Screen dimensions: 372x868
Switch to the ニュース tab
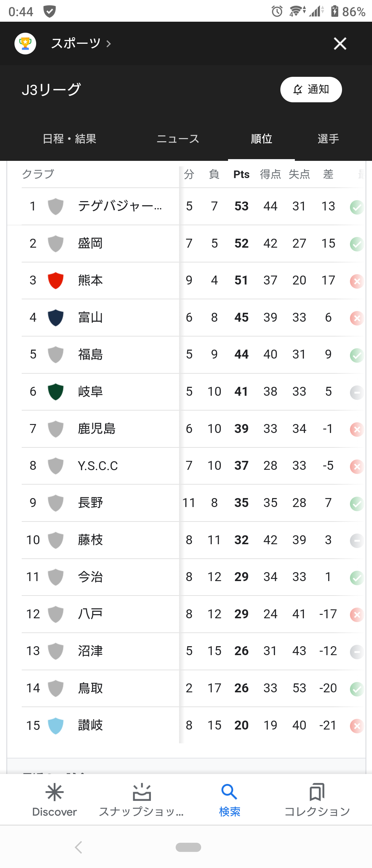pyautogui.click(x=178, y=139)
